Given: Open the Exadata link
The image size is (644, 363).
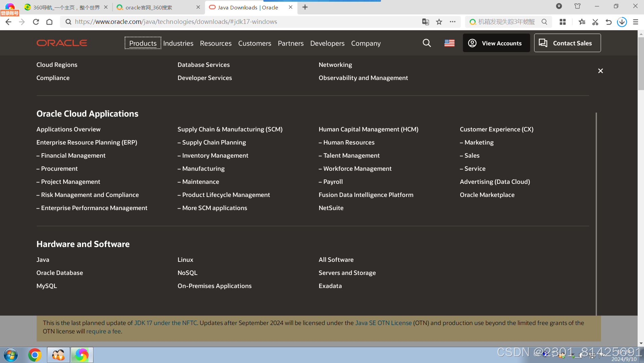Looking at the screenshot, I should [x=330, y=286].
